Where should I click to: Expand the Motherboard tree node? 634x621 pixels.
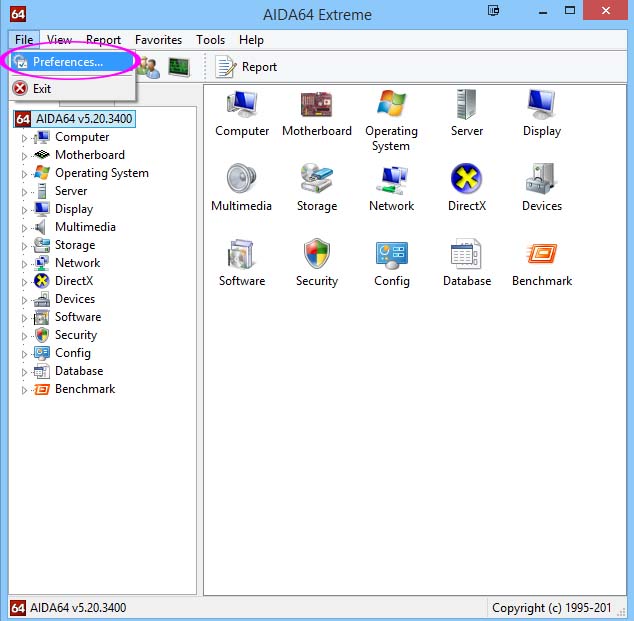24,156
